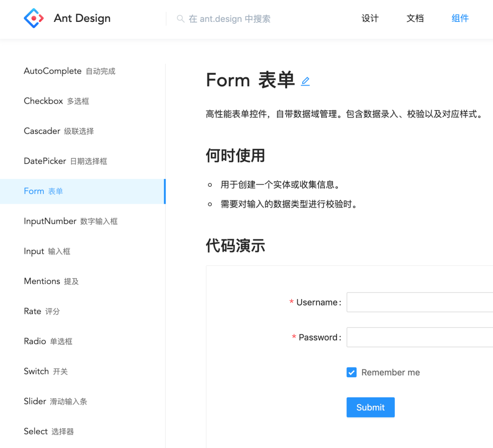Image resolution: width=493 pixels, height=448 pixels.
Task: Toggle the Remember me checkbox
Action: [x=351, y=372]
